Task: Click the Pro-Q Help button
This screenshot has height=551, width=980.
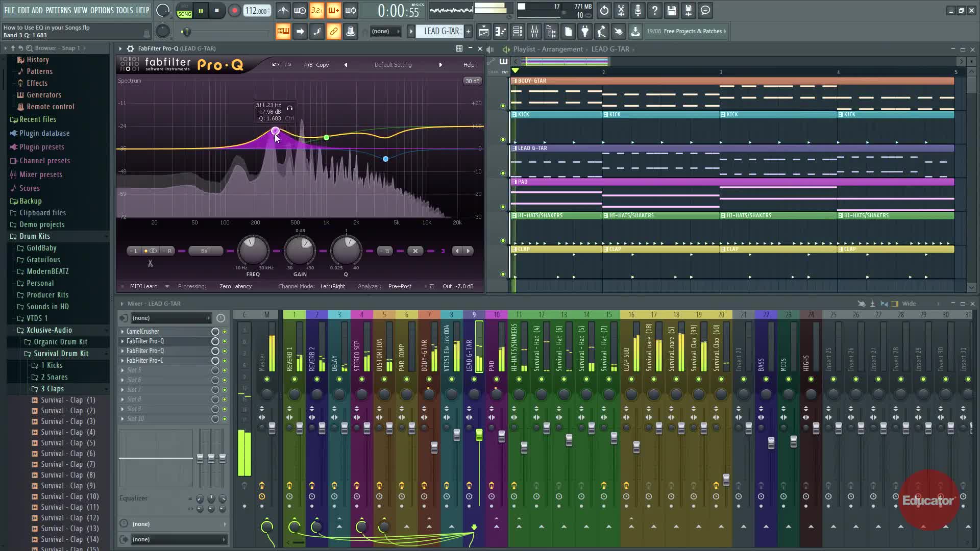Action: click(469, 65)
